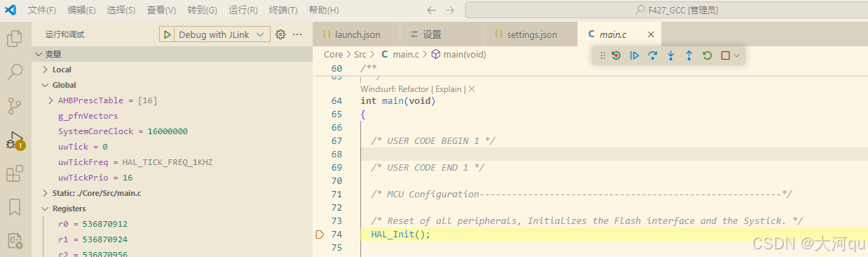Screen dimensions: 868x257
Task: Select SystemCoreClock = 16000000 variable
Action: point(123,131)
